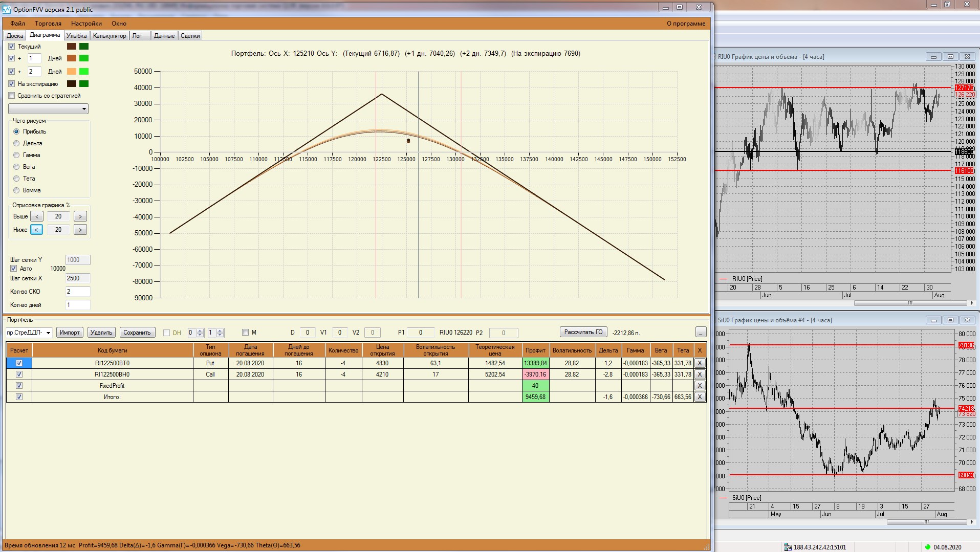Viewport: 980px width, 552px height.
Task: Increase the lower chart range percentage
Action: 80,230
